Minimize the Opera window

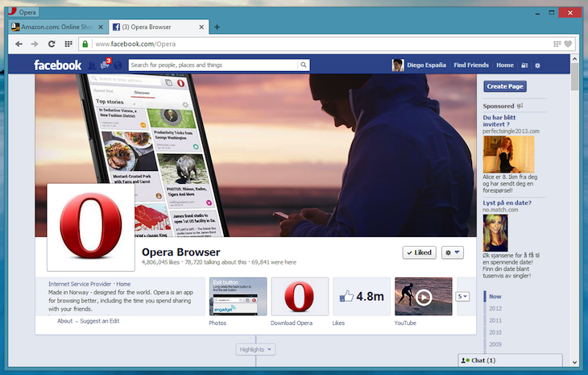pyautogui.click(x=537, y=13)
